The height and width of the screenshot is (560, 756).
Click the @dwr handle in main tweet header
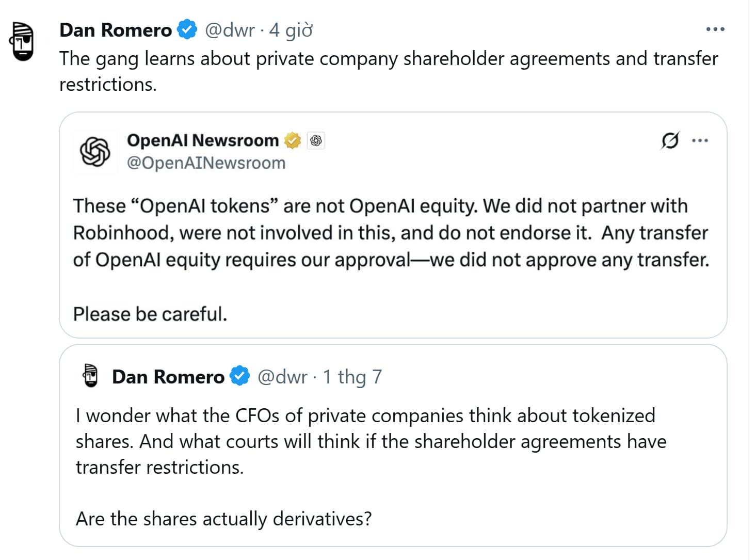click(230, 30)
